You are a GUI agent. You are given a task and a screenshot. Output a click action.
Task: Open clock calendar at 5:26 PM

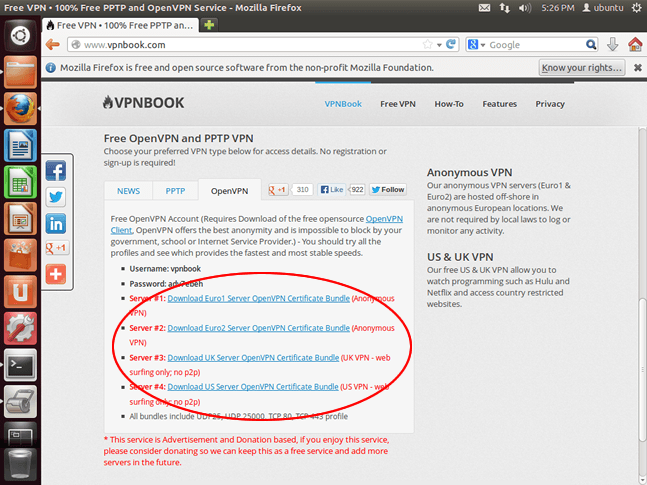click(557, 7)
